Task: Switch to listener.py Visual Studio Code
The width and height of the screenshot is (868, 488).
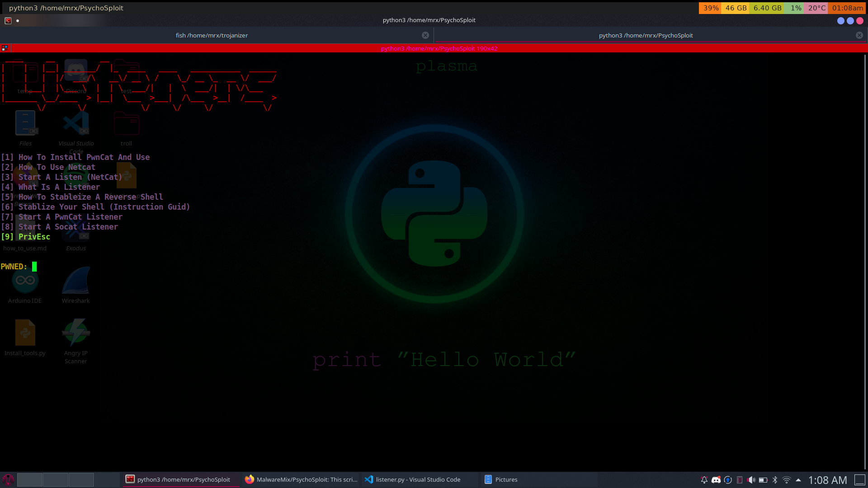Action: point(413,479)
